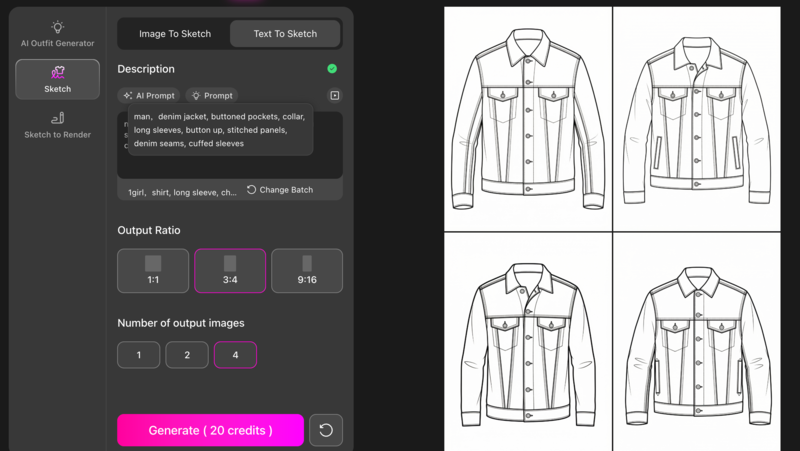
Task: Pick the '1girl, shirt, long sleeve' suggestion
Action: point(182,192)
